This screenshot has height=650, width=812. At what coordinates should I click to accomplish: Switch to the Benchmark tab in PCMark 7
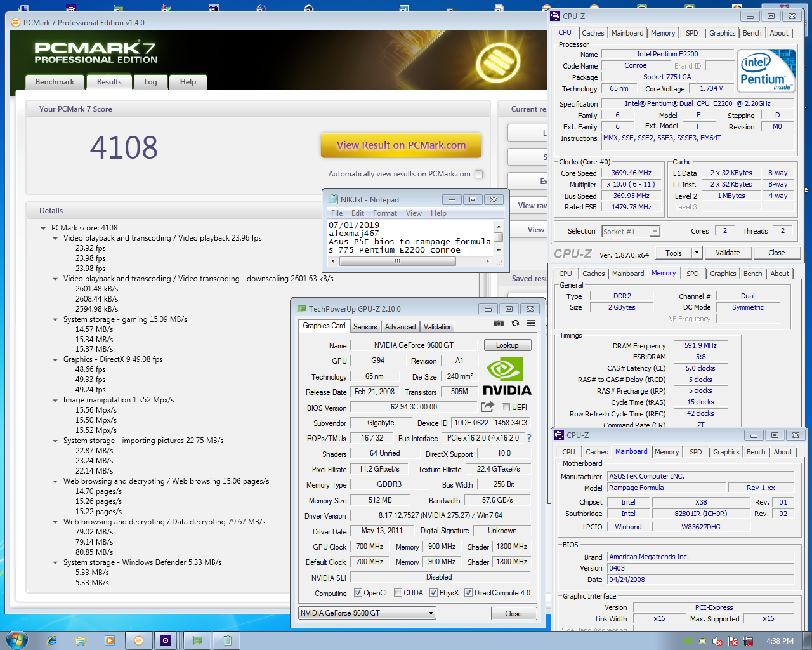[x=55, y=82]
